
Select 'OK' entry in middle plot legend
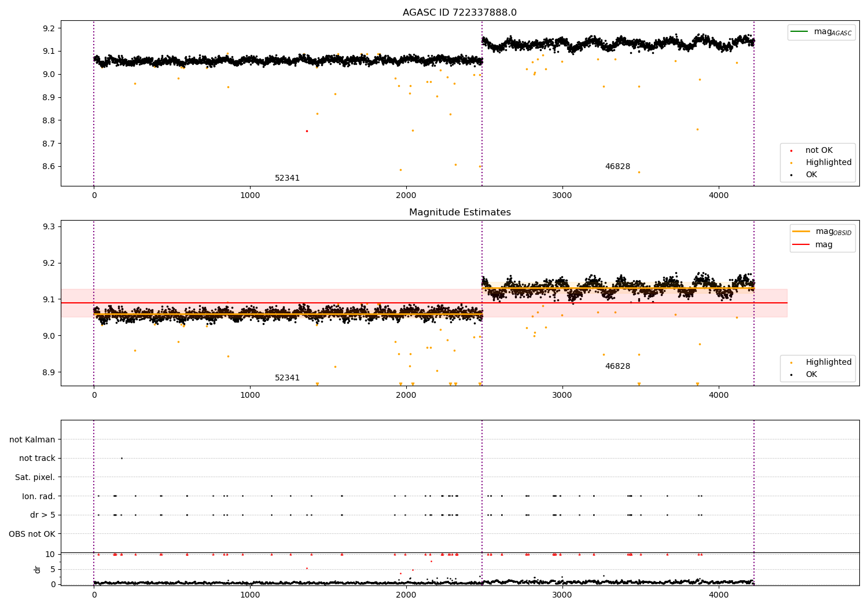pos(811,375)
